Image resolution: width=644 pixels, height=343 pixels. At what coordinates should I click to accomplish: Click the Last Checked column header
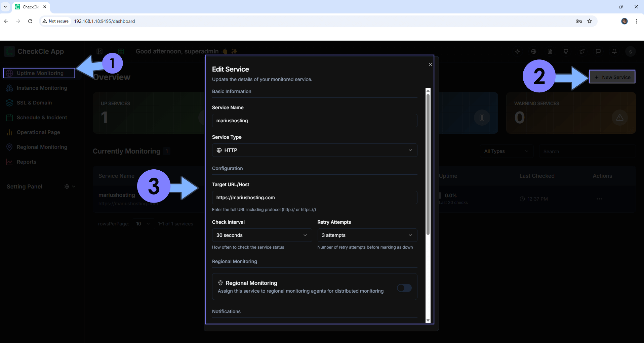537,176
